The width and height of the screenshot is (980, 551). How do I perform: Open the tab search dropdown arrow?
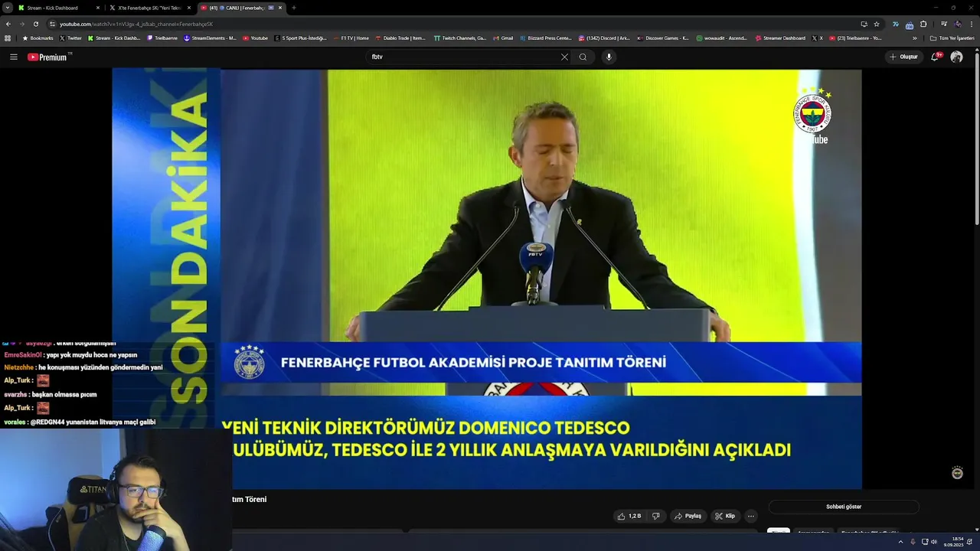[x=7, y=8]
